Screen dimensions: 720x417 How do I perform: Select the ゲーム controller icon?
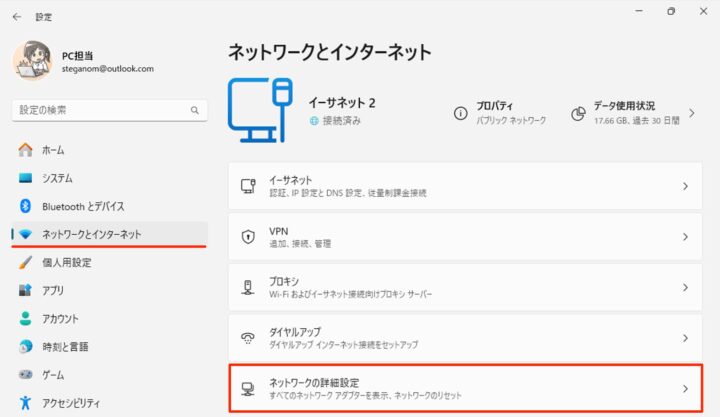(x=25, y=374)
